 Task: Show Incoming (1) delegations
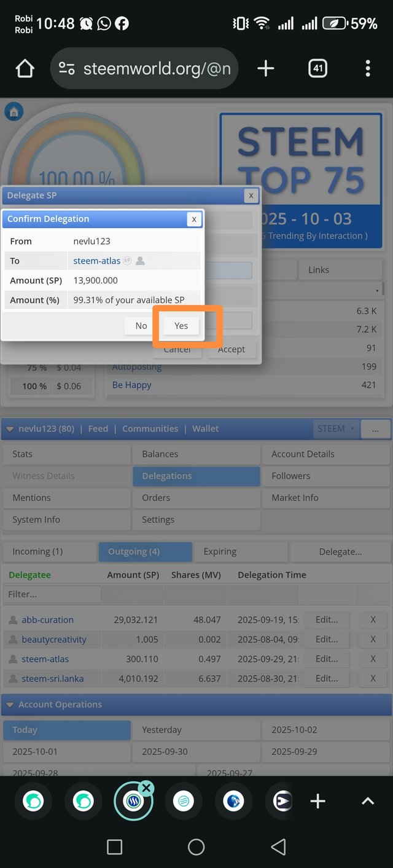(x=50, y=551)
